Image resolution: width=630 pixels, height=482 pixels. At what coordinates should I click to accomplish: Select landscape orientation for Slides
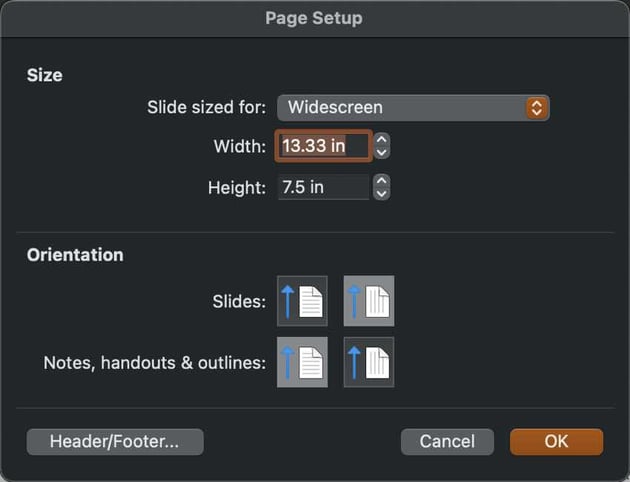pos(368,301)
